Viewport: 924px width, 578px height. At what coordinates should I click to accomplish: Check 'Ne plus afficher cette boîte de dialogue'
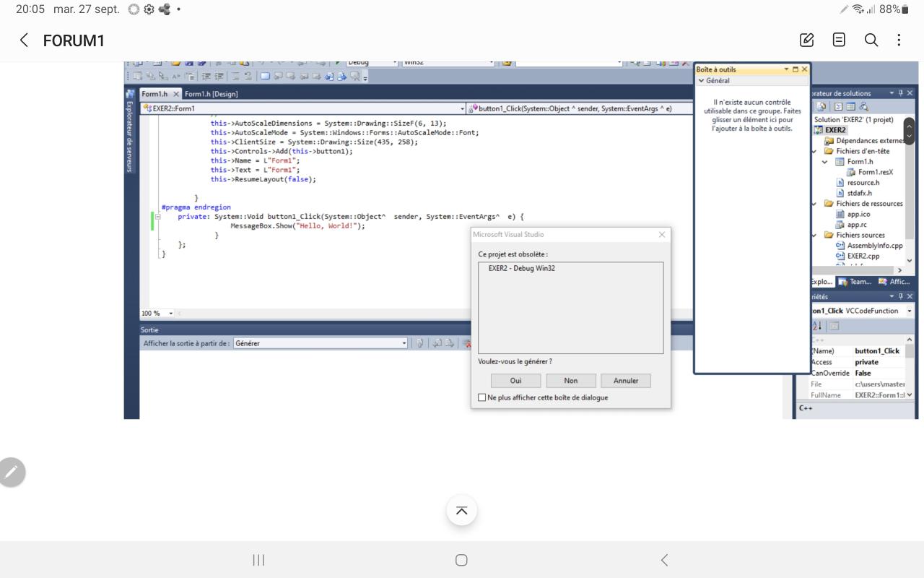point(482,397)
